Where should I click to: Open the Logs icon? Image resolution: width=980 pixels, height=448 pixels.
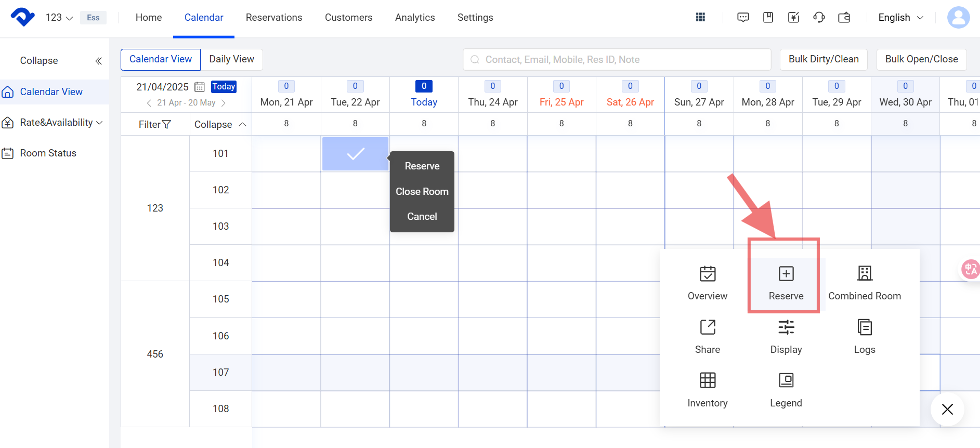[x=864, y=327]
